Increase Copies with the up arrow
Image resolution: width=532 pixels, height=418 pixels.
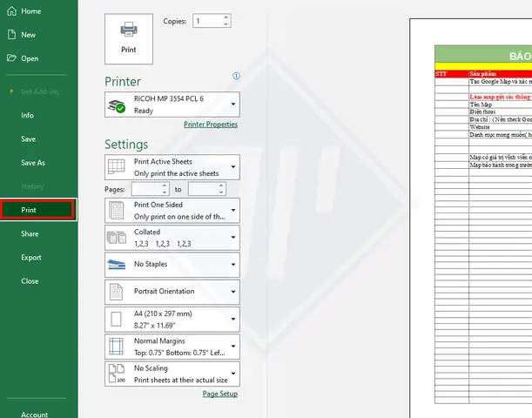[x=226, y=17]
